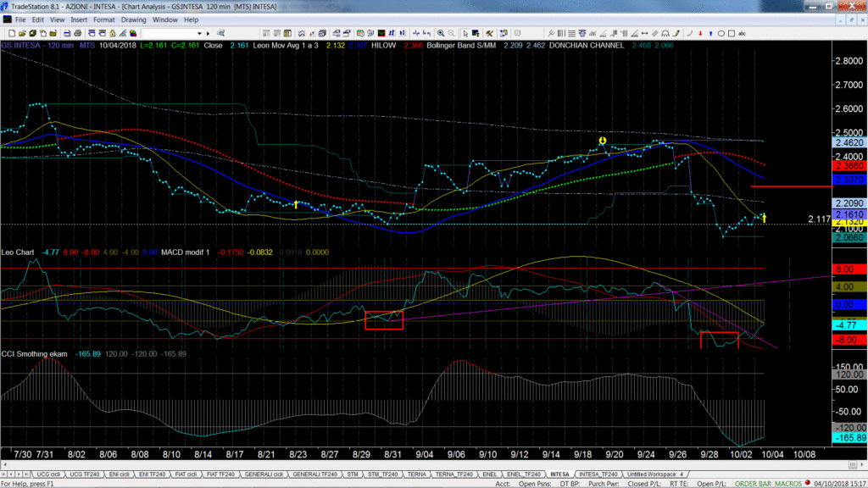Switch to the UCG cicli tab
Screen dimensions: 868x488
48,474
